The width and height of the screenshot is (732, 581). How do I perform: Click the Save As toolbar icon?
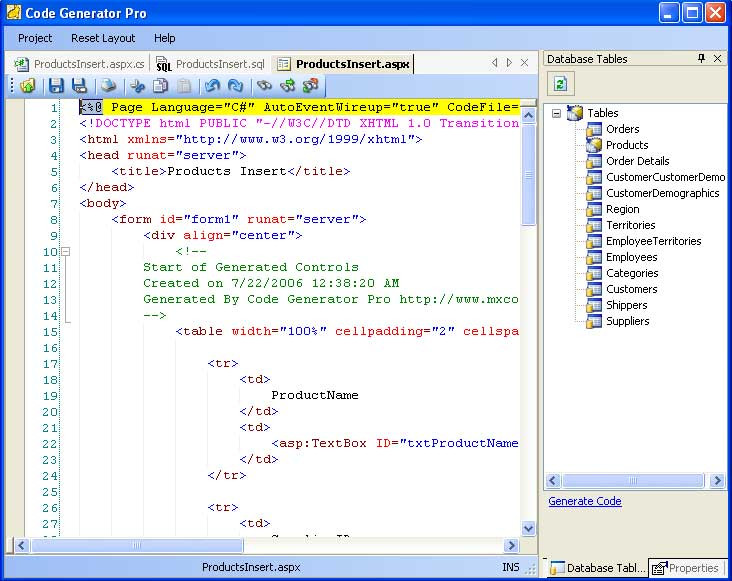click(x=79, y=86)
